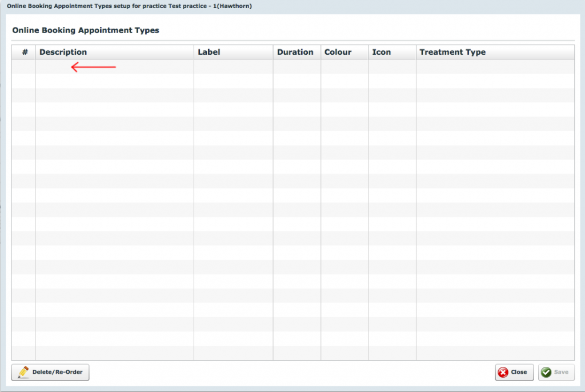Click the Save button
This screenshot has height=392, width=585.
tap(556, 372)
